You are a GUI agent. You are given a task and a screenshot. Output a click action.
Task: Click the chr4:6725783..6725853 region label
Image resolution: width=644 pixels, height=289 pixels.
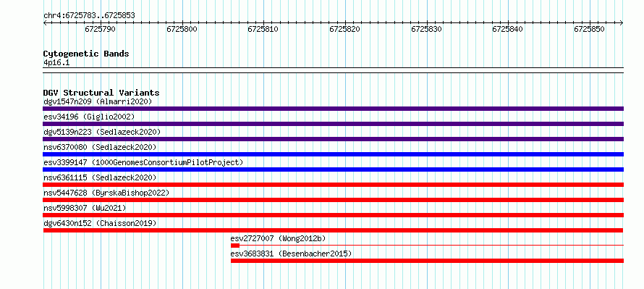(89, 16)
